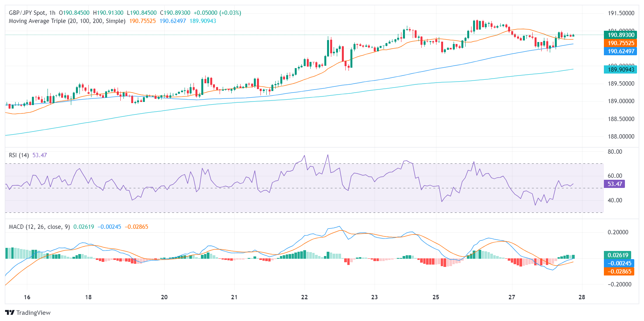This screenshot has width=644, height=321.
Task: Click the orange 190.75525 value in MA legend
Action: pos(143,21)
